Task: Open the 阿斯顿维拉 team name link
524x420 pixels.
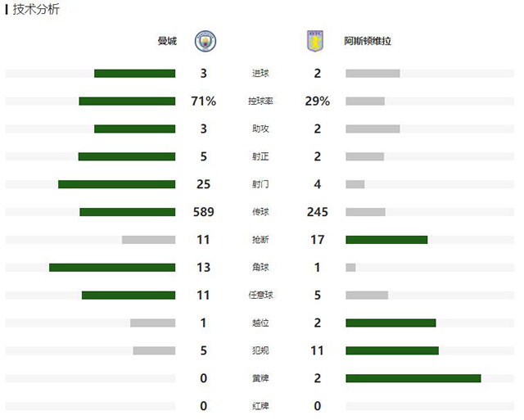Action: click(367, 40)
